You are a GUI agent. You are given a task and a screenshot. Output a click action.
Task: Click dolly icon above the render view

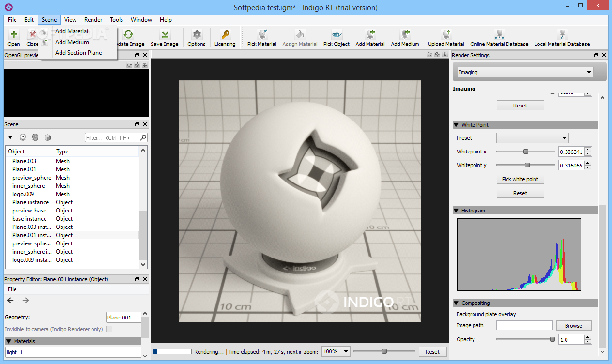coord(445,55)
